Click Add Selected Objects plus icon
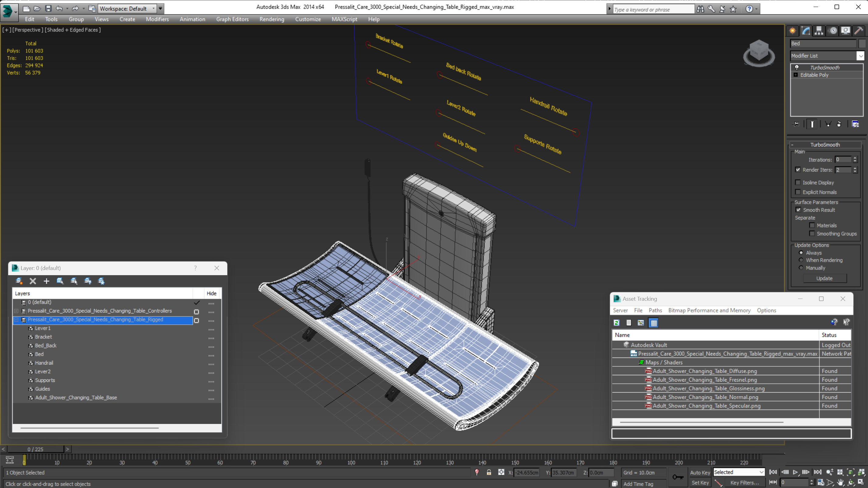This screenshot has width=868, height=488. (46, 281)
